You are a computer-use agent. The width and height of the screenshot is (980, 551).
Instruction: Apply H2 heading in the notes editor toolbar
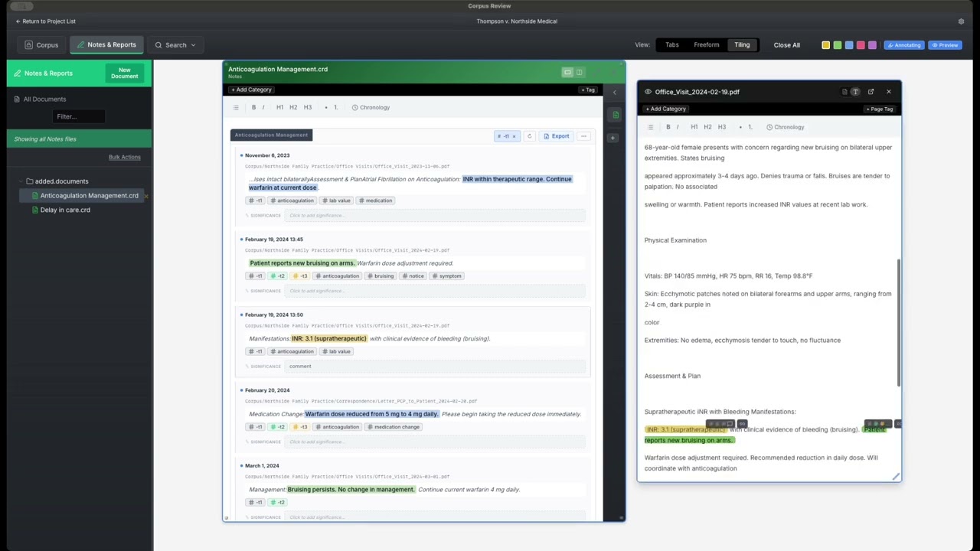[293, 107]
